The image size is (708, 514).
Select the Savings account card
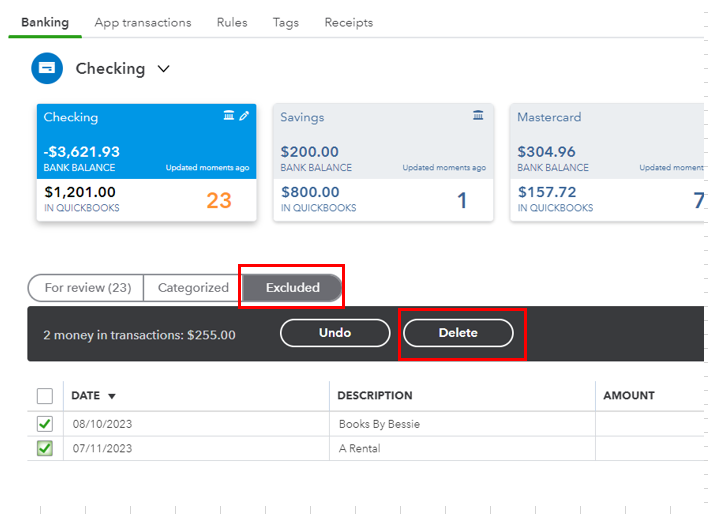(383, 162)
